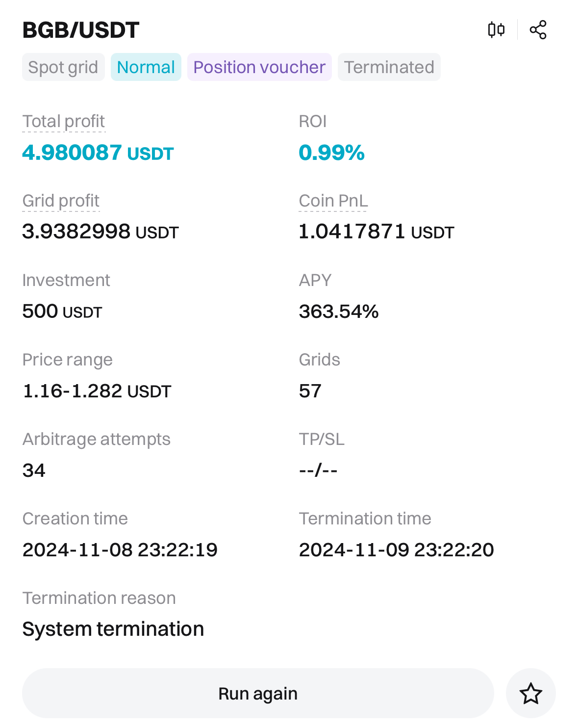Open the Coin PnL tooltip
578x728 pixels.
pos(333,201)
